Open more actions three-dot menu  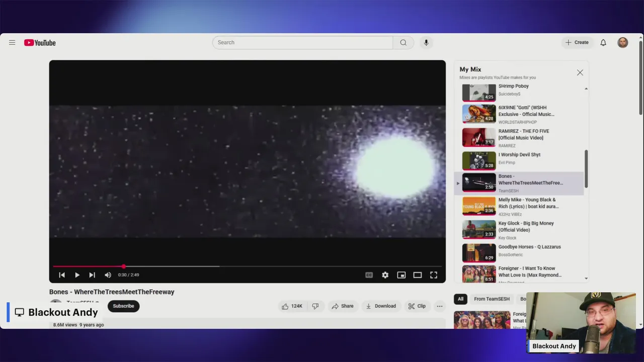point(440,306)
